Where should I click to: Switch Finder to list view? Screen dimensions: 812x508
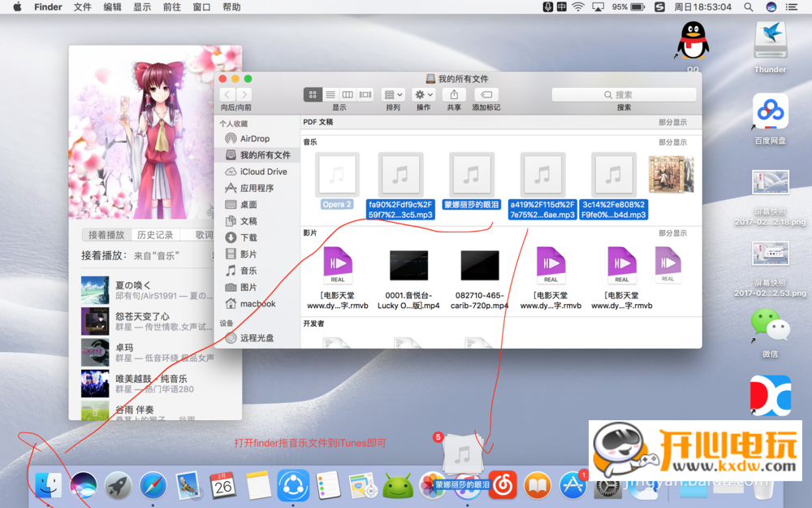[330, 95]
